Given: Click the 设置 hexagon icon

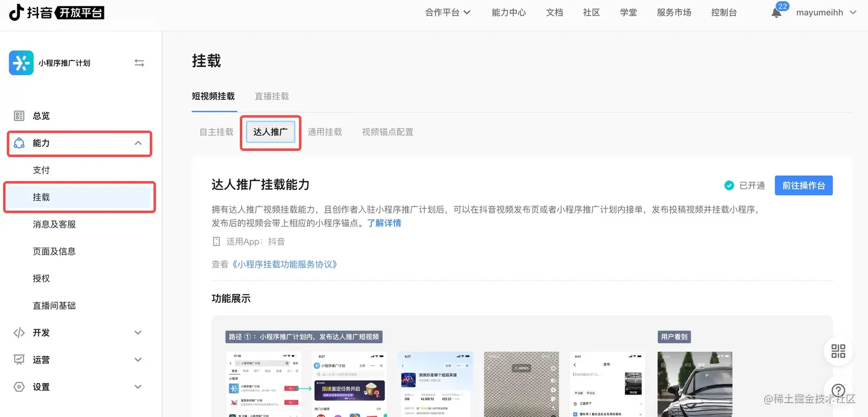Looking at the screenshot, I should [x=19, y=387].
